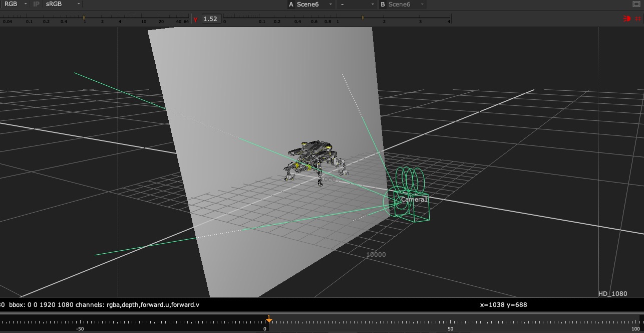Open the sRGB colorspace dropdown
The width and height of the screenshot is (644, 333).
(x=62, y=4)
